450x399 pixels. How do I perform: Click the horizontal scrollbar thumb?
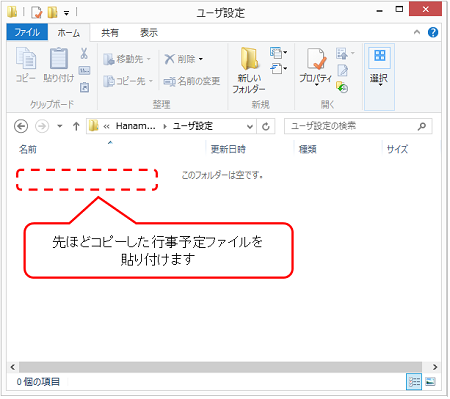point(220,367)
